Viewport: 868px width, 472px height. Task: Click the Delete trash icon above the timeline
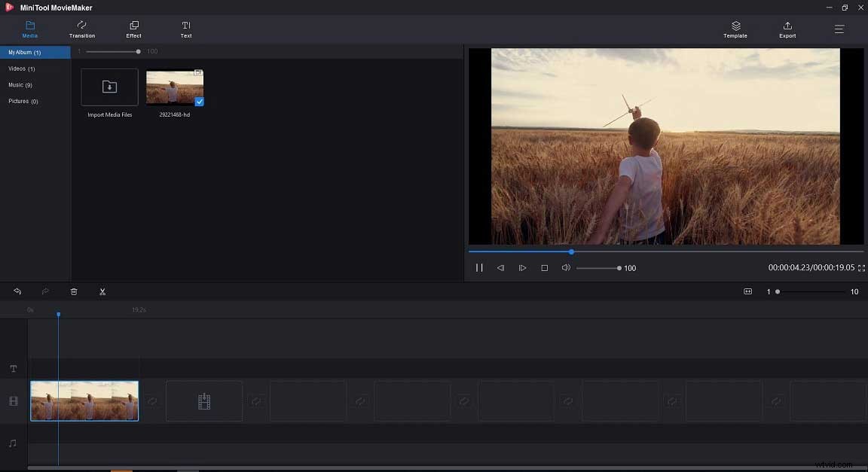pos(74,291)
